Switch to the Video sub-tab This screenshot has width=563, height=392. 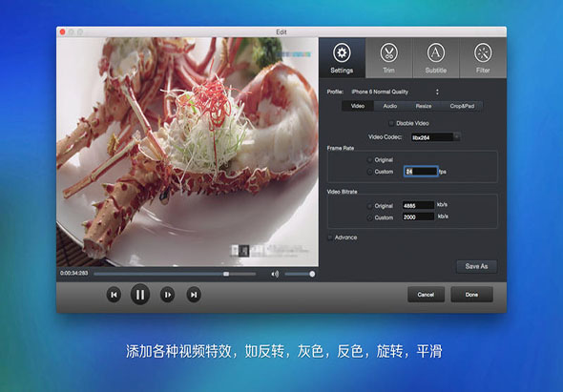(x=358, y=106)
